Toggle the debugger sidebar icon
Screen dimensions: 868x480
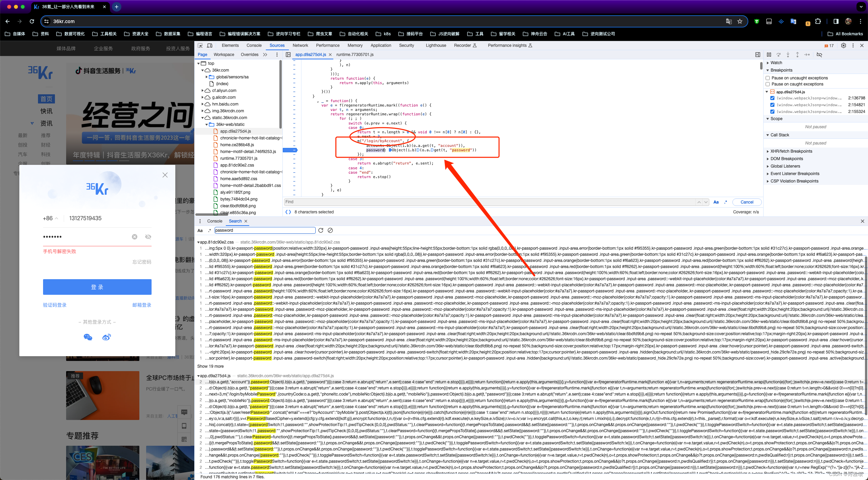(x=758, y=55)
